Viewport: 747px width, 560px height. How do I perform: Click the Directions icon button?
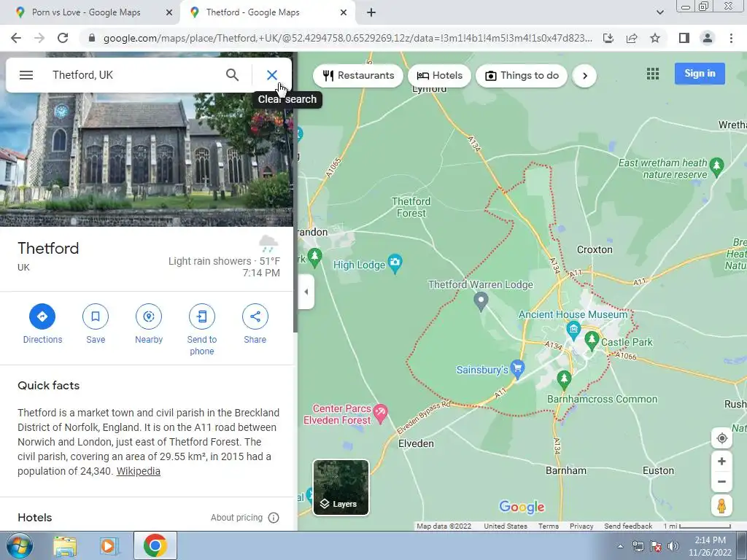pos(42,316)
